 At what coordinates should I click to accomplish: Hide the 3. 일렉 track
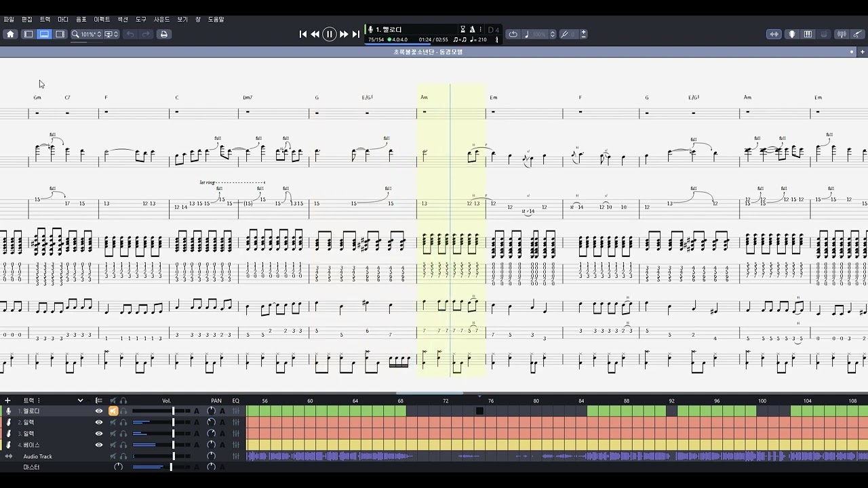point(99,434)
